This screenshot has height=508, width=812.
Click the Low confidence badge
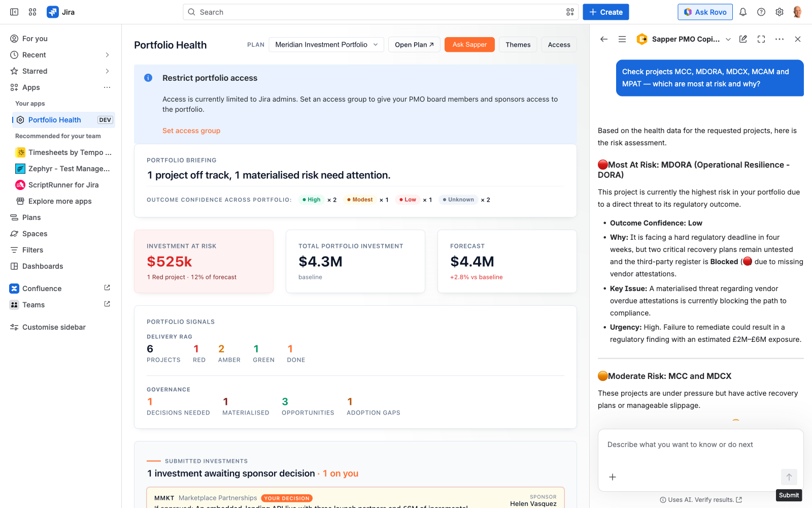click(408, 200)
